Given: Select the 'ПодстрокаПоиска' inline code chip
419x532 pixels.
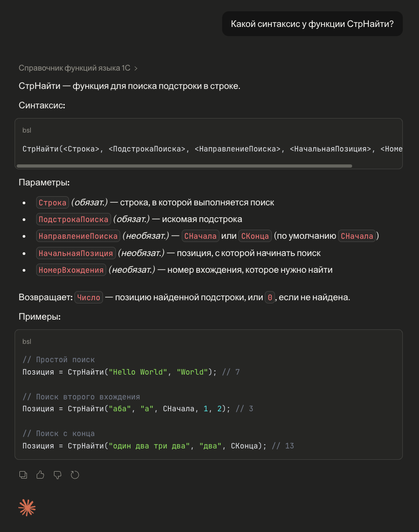Looking at the screenshot, I should click(73, 219).
